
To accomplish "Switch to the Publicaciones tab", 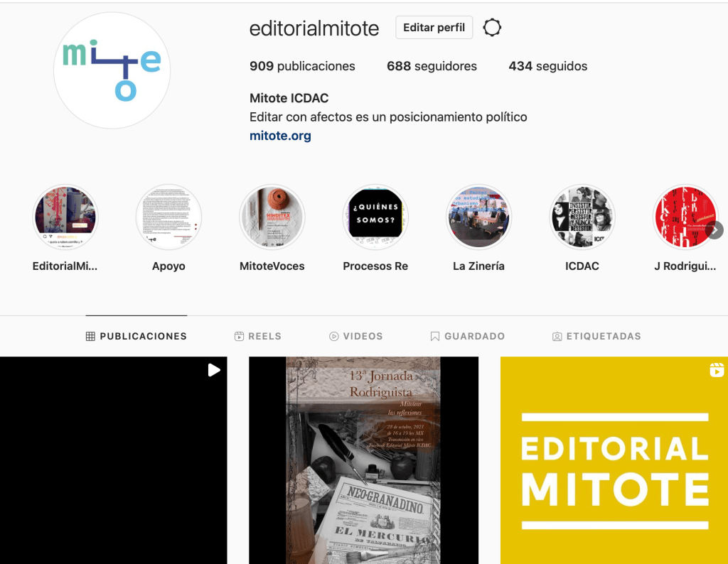I will click(136, 336).
